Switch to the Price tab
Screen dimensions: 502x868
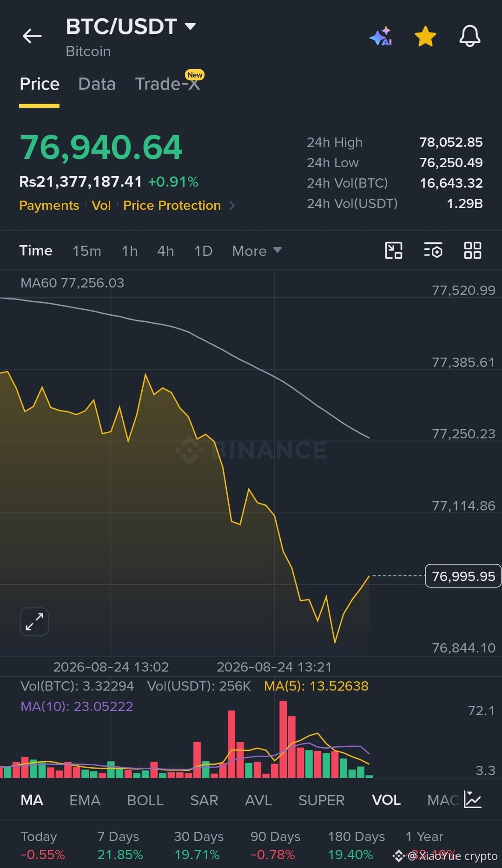[40, 84]
